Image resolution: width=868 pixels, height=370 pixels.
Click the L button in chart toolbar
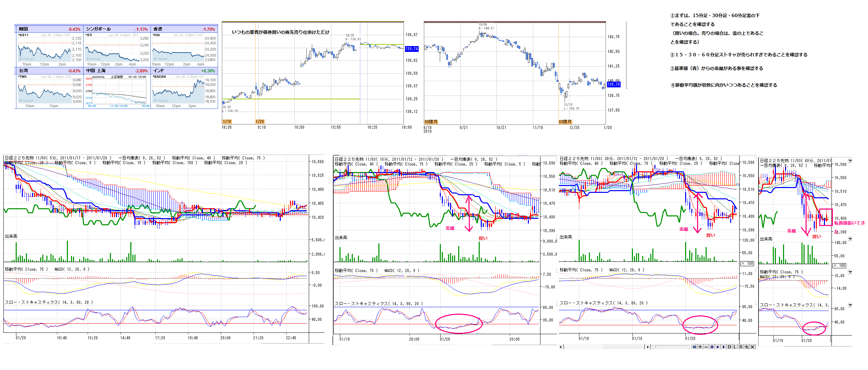pyautogui.click(x=735, y=347)
